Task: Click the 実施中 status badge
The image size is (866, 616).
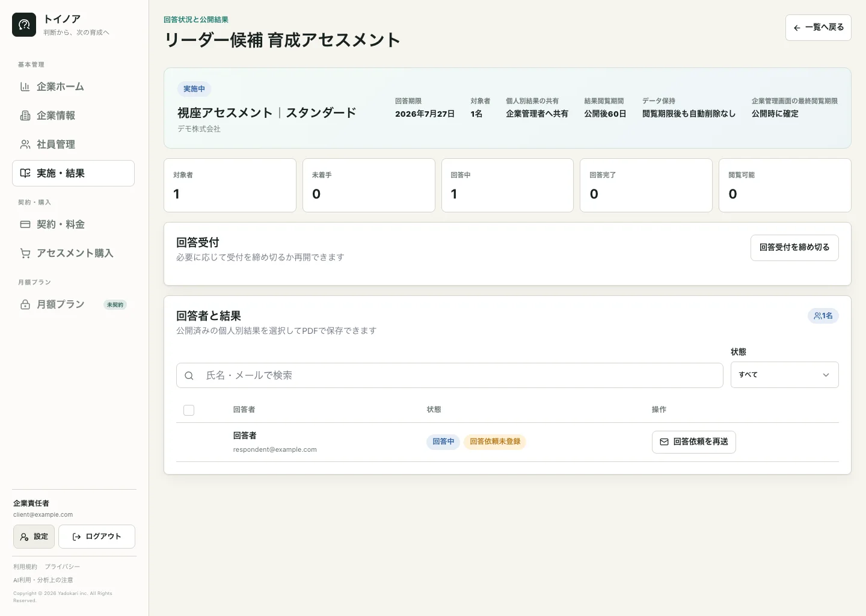Action: pyautogui.click(x=194, y=89)
